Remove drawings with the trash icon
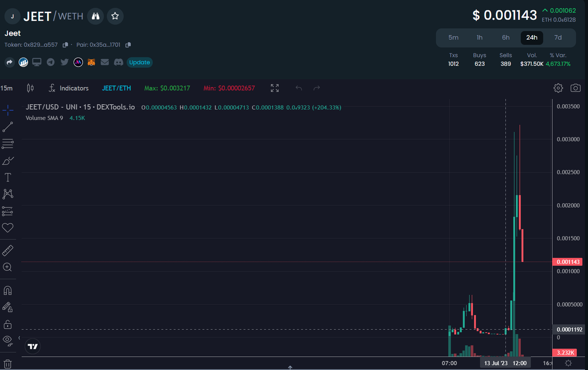 [8, 363]
